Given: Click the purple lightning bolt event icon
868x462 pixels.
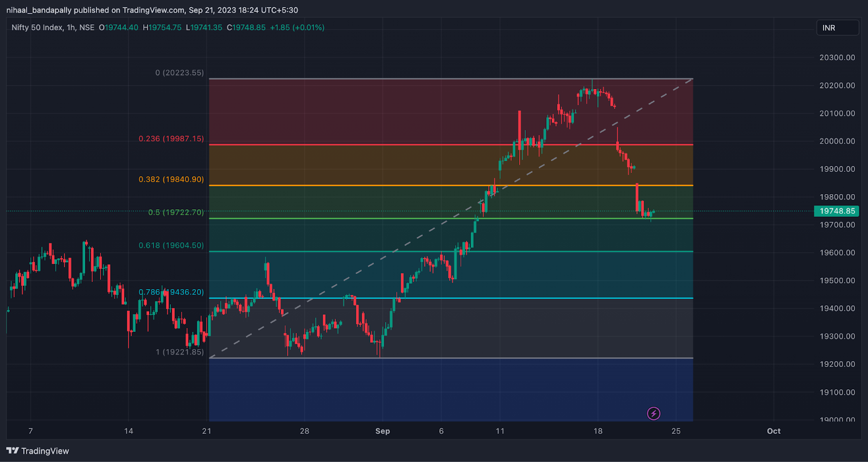Looking at the screenshot, I should (x=654, y=414).
